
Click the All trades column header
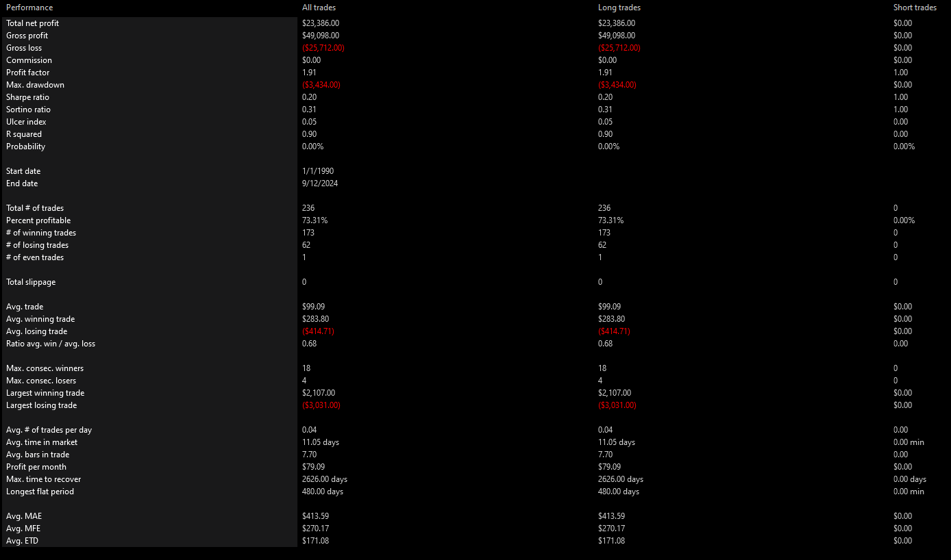coord(319,8)
